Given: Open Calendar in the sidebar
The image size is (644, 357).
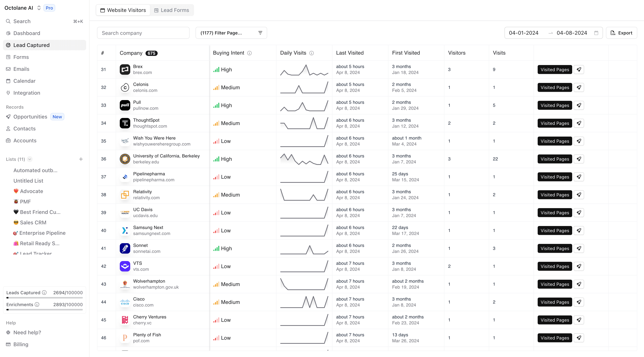Looking at the screenshot, I should click(45, 81).
